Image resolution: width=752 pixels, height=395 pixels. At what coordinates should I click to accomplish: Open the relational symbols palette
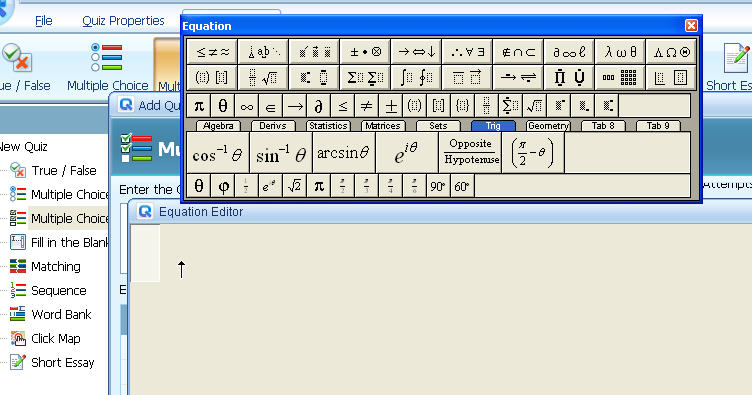point(212,52)
